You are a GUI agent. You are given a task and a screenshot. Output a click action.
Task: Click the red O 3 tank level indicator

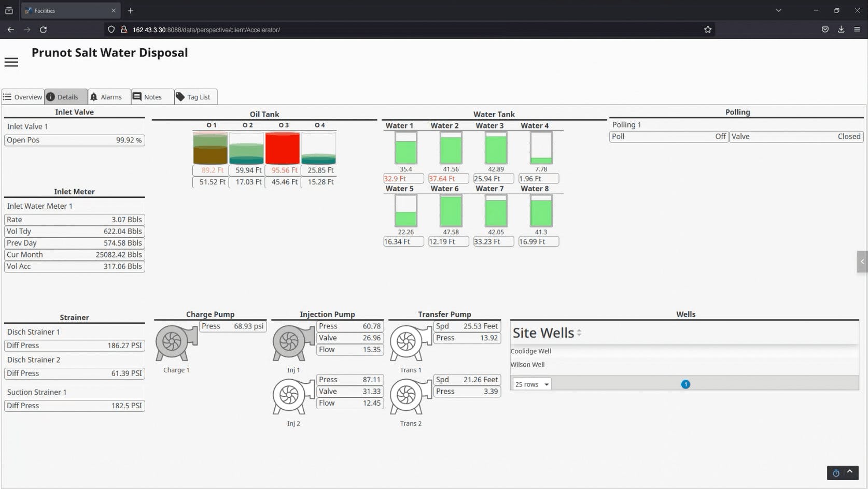click(x=283, y=148)
